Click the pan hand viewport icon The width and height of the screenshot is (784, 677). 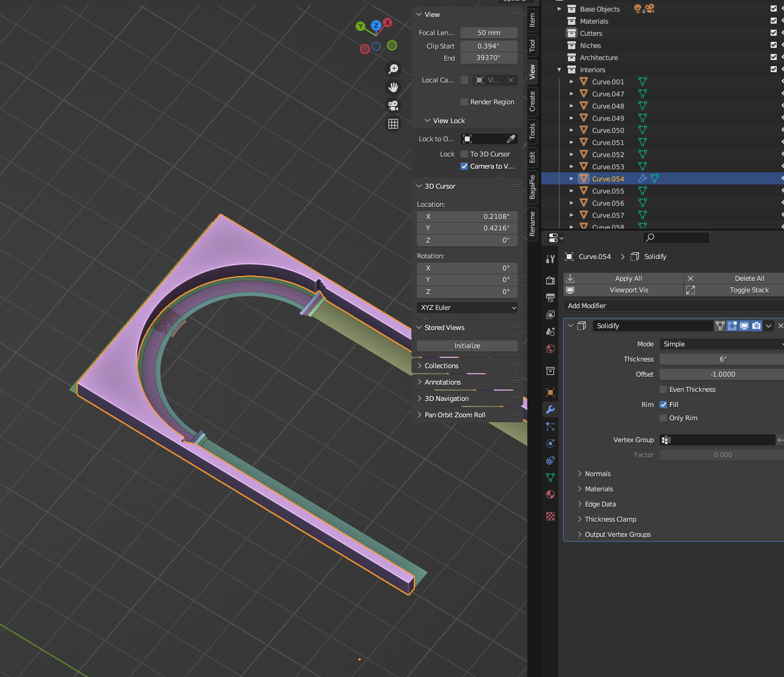393,87
